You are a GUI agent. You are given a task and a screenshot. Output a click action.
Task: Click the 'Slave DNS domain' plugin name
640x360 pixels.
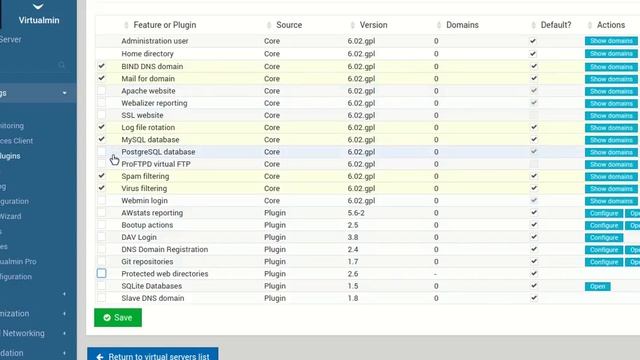[x=153, y=298]
